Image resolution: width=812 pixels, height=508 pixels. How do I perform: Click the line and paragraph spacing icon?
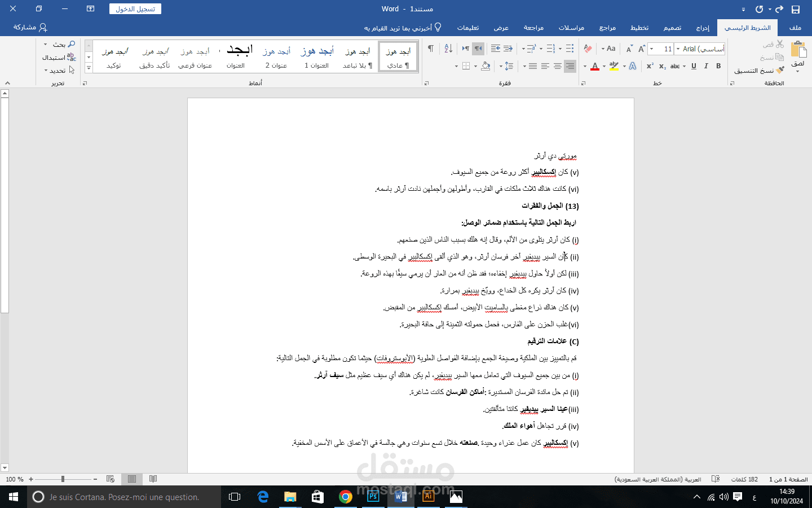point(509,66)
